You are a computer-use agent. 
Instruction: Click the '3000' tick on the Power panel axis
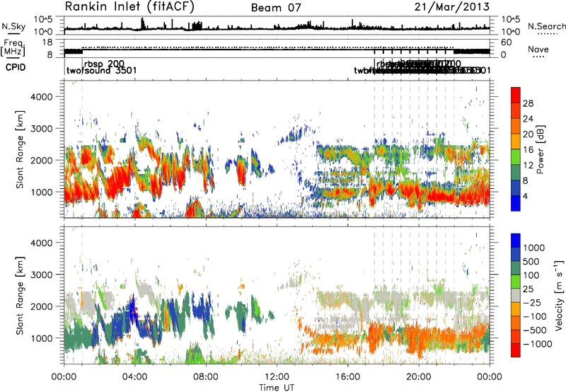tap(41, 129)
